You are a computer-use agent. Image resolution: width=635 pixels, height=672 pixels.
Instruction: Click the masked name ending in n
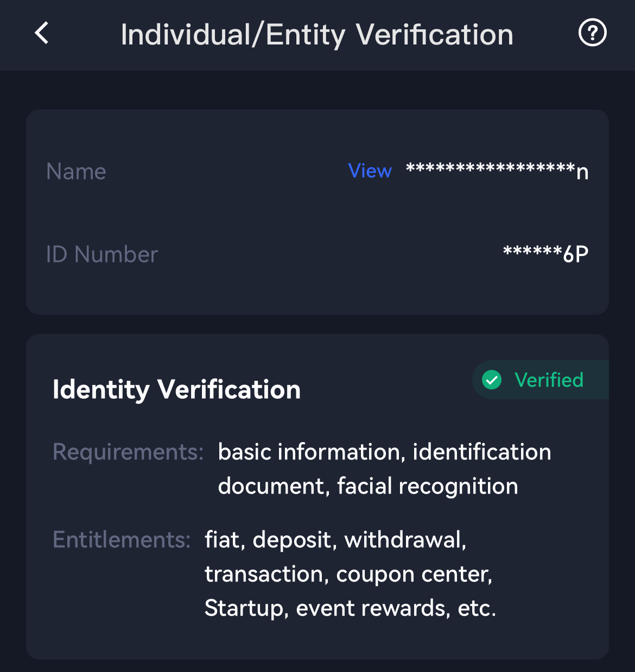point(498,171)
